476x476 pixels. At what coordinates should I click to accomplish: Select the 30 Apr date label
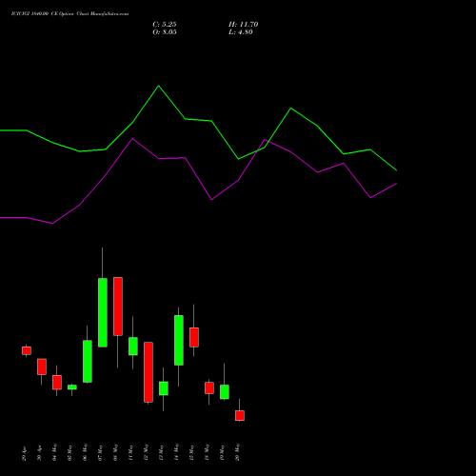point(40,454)
